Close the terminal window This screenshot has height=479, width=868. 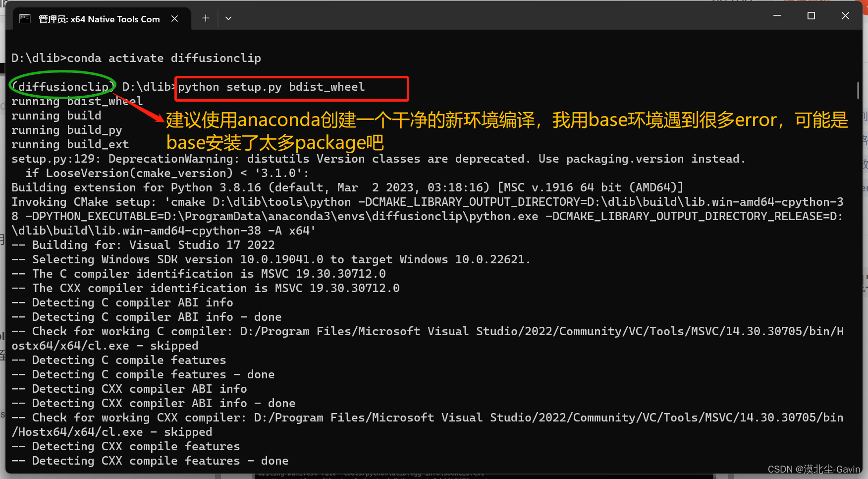pos(845,16)
